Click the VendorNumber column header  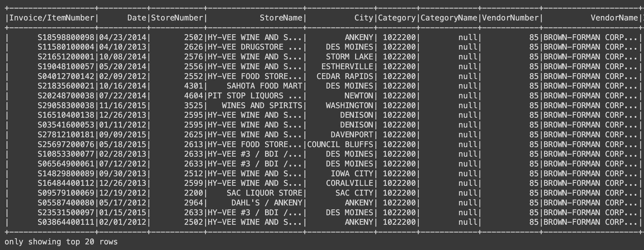point(510,18)
